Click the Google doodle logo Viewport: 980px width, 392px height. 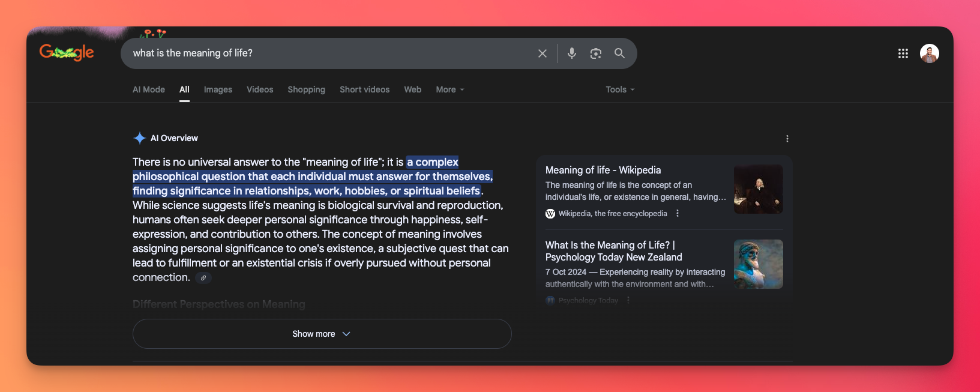point(67,53)
